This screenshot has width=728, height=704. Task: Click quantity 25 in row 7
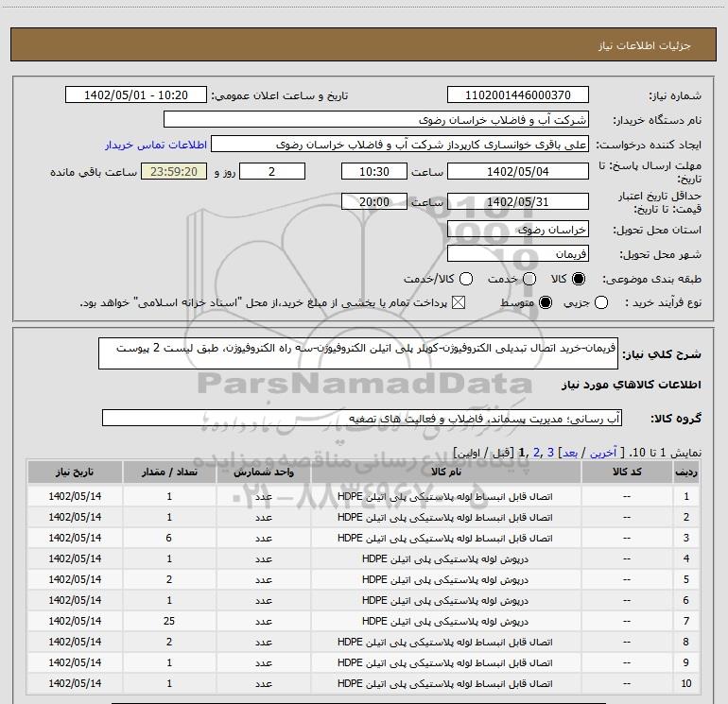169,621
